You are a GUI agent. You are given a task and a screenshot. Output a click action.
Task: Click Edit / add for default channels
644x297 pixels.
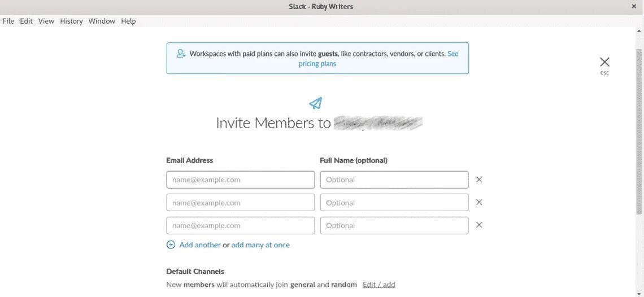378,284
